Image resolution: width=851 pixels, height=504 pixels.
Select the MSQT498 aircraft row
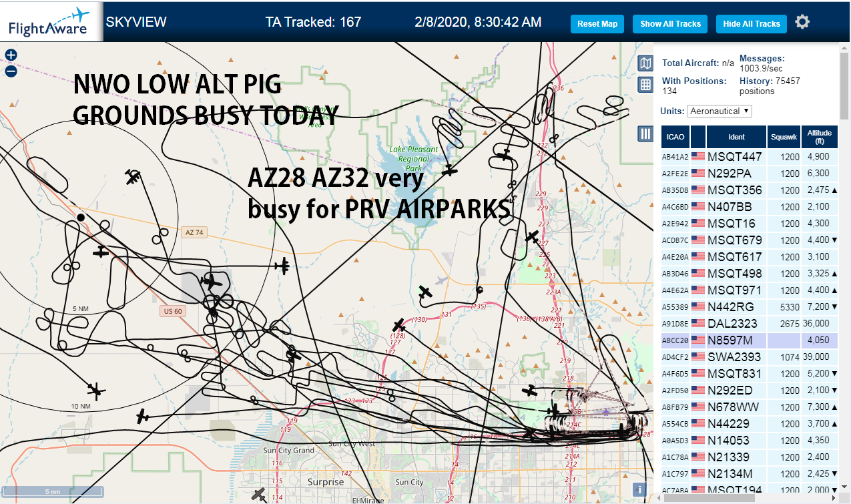(750, 274)
